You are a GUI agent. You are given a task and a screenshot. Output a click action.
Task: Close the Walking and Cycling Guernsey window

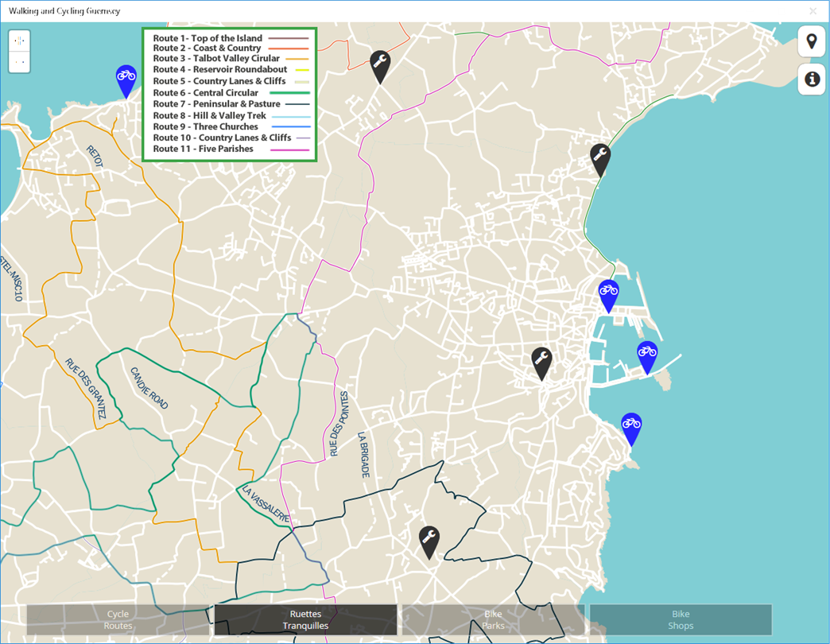click(x=813, y=11)
